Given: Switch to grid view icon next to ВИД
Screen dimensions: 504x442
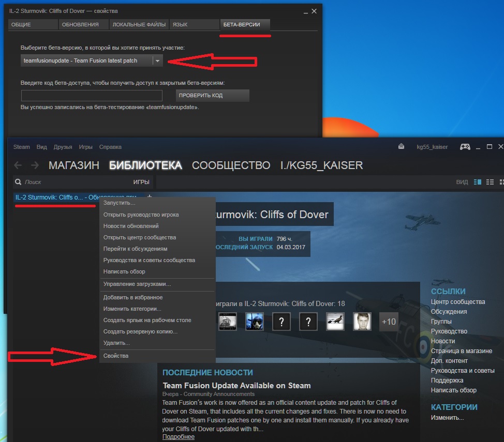Looking at the screenshot, I should (501, 182).
